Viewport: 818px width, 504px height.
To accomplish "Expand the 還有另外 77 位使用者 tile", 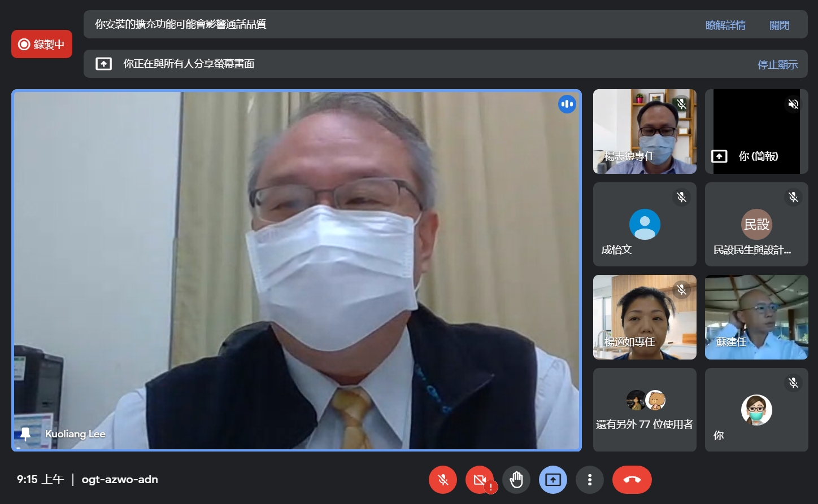I will [645, 410].
